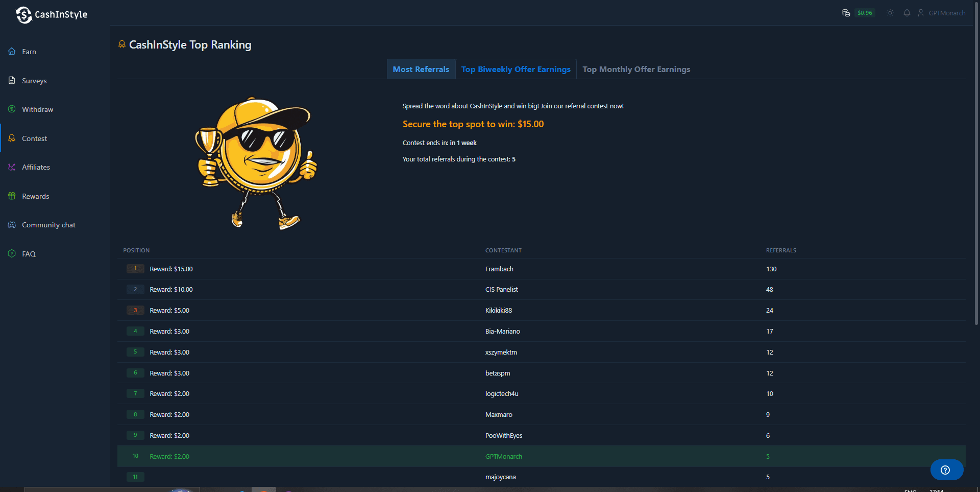Click the Rewards gift icon
This screenshot has width=980, height=492.
(x=12, y=196)
